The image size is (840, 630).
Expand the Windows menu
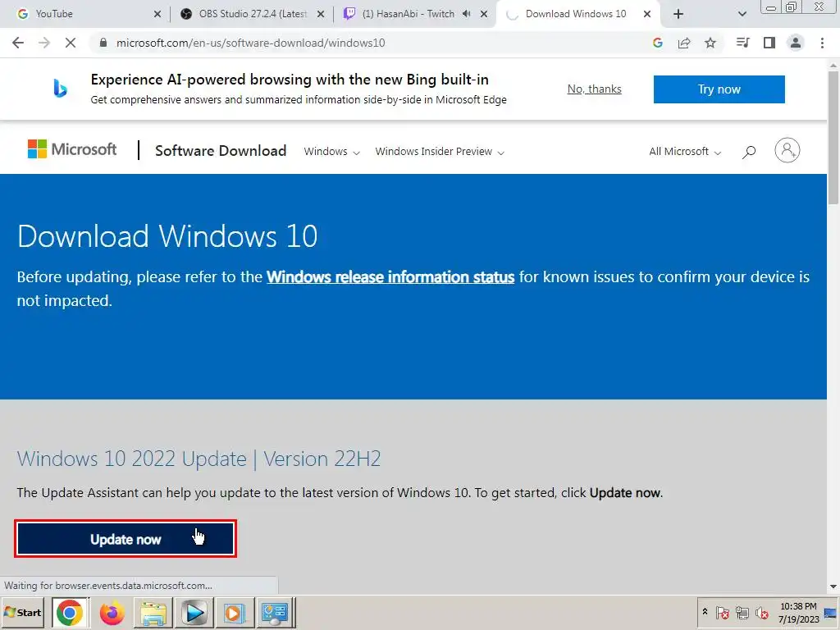pyautogui.click(x=331, y=152)
